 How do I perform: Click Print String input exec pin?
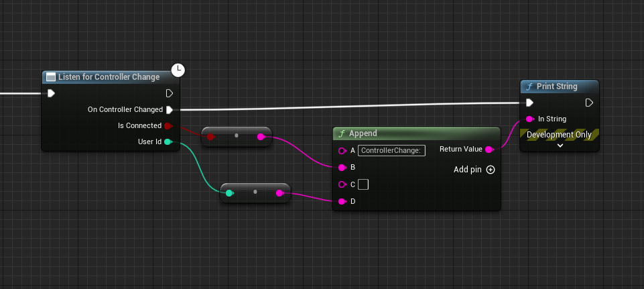[529, 103]
